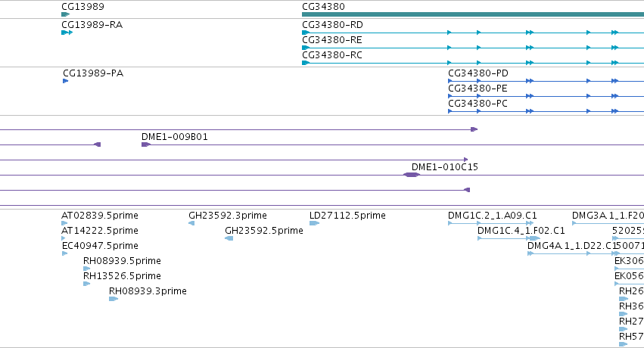Click the CG34380-RC first exon glyph
The width and height of the screenshot is (644, 348).
click(x=306, y=63)
